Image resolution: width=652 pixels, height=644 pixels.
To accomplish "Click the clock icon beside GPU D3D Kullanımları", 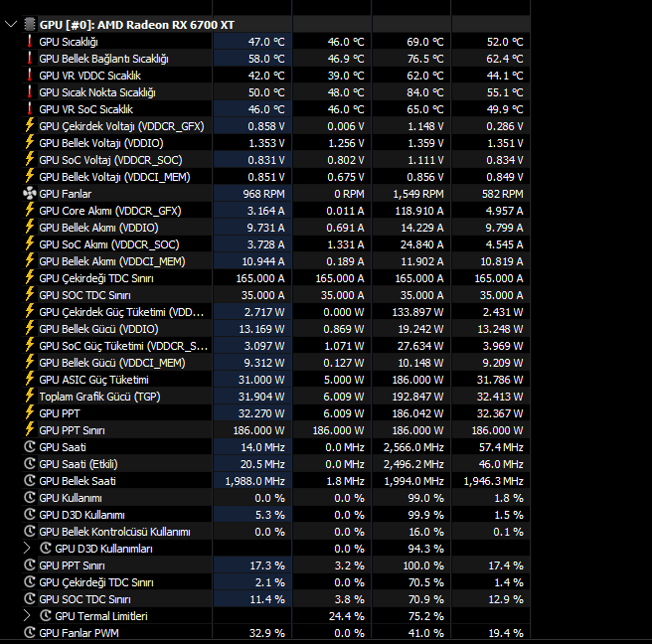I will pos(46,549).
